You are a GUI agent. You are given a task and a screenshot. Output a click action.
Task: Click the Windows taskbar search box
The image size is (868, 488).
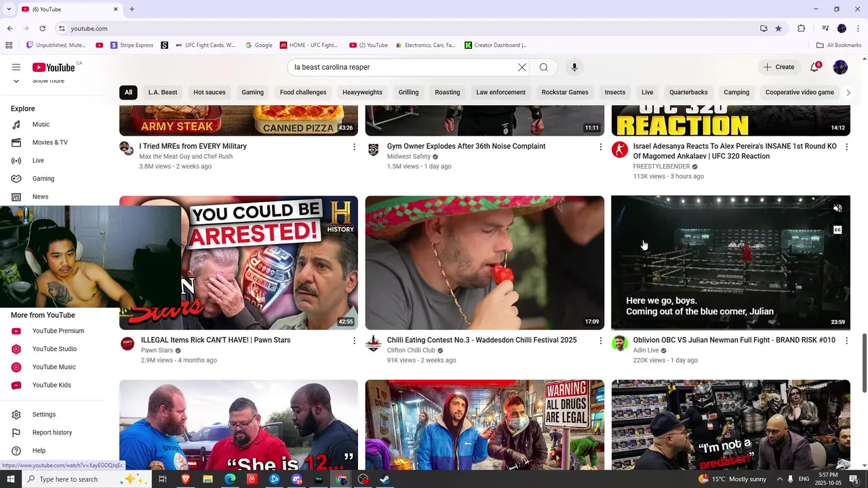[x=87, y=479]
